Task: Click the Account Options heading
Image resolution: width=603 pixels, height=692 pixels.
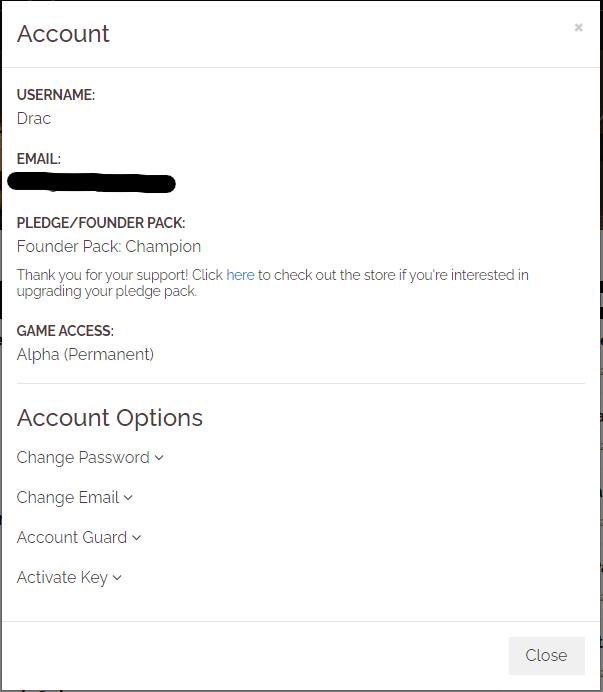Action: pos(110,417)
